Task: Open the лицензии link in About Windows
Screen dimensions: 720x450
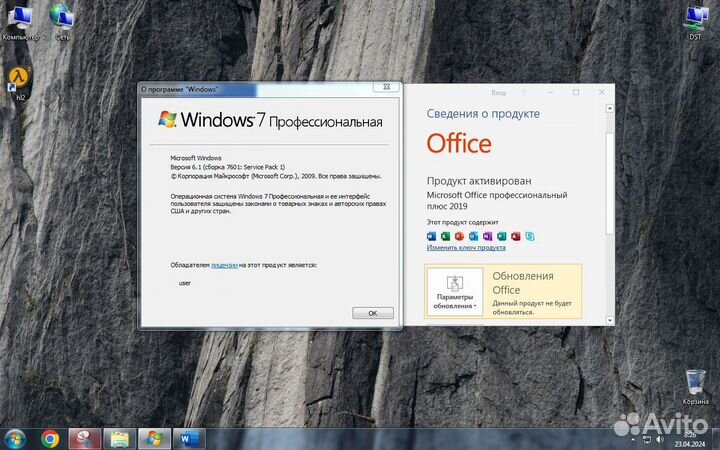Action: coord(225,265)
